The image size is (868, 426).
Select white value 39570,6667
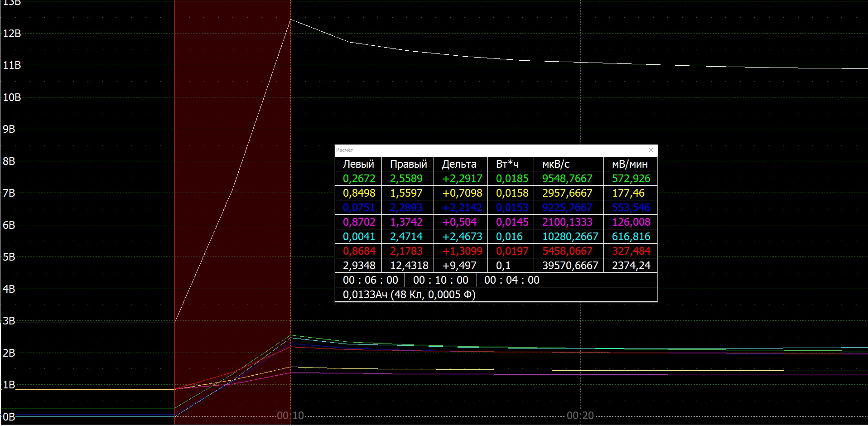pyautogui.click(x=570, y=266)
